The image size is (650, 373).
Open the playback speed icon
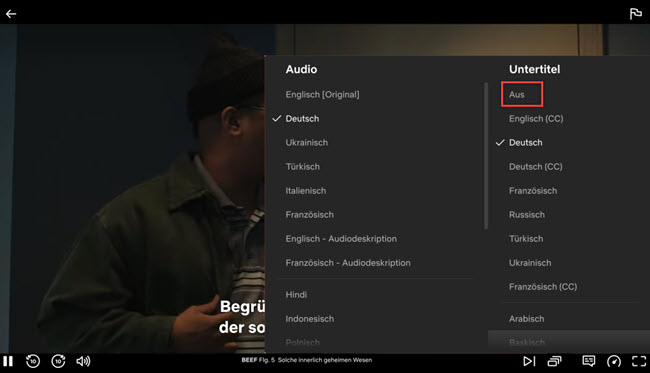(x=614, y=361)
